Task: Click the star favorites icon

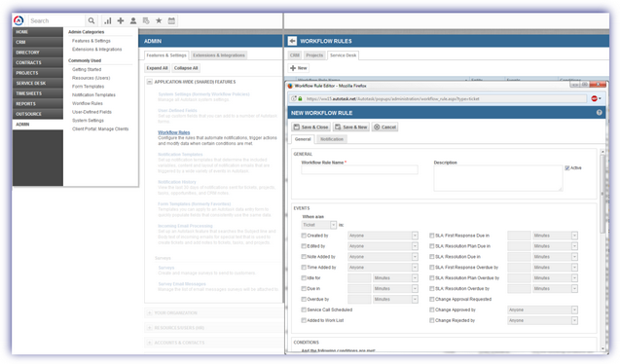Action: tap(159, 20)
